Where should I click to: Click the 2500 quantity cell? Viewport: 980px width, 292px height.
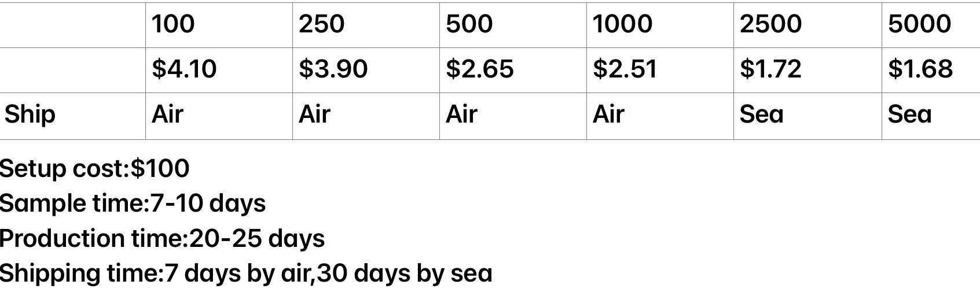click(x=808, y=25)
